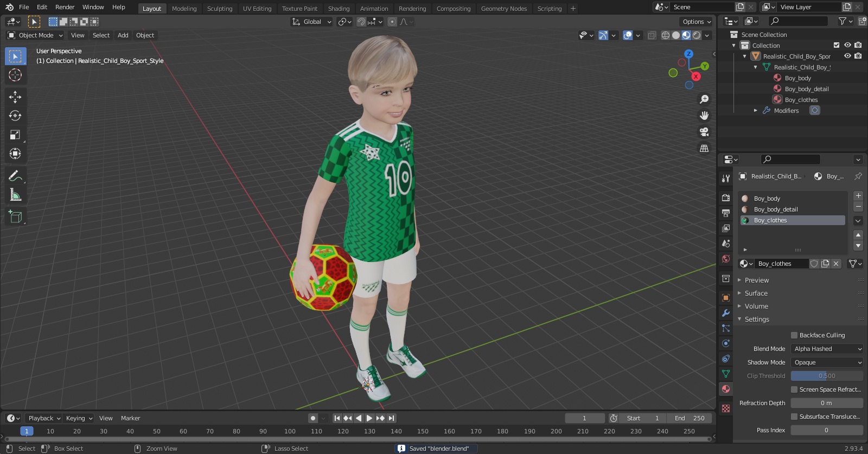Screen dimensions: 868x454
Task: Enable Backface Culling checkbox
Action: click(794, 335)
